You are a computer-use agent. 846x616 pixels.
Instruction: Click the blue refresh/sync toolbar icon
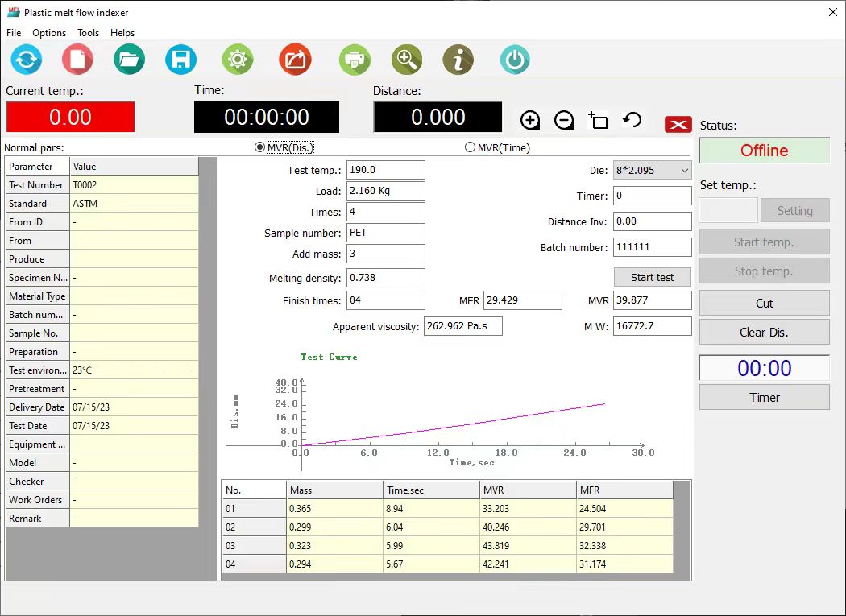26,60
